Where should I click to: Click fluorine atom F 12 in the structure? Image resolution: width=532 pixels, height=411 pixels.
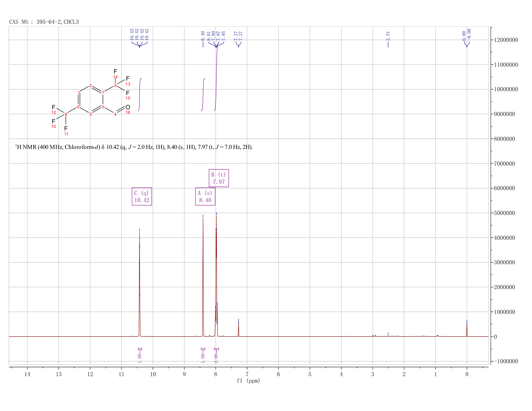pyautogui.click(x=54, y=107)
